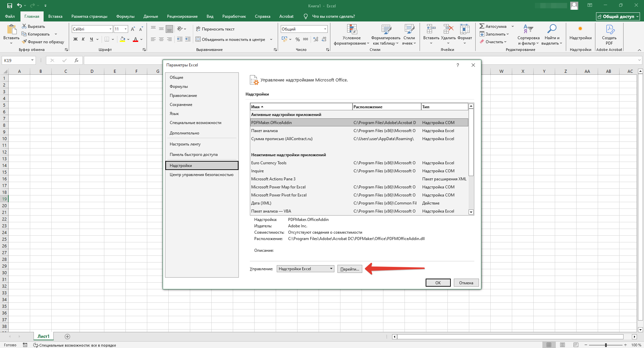
Task: Select the Пакет анализа add-in row
Action: pyautogui.click(x=359, y=131)
